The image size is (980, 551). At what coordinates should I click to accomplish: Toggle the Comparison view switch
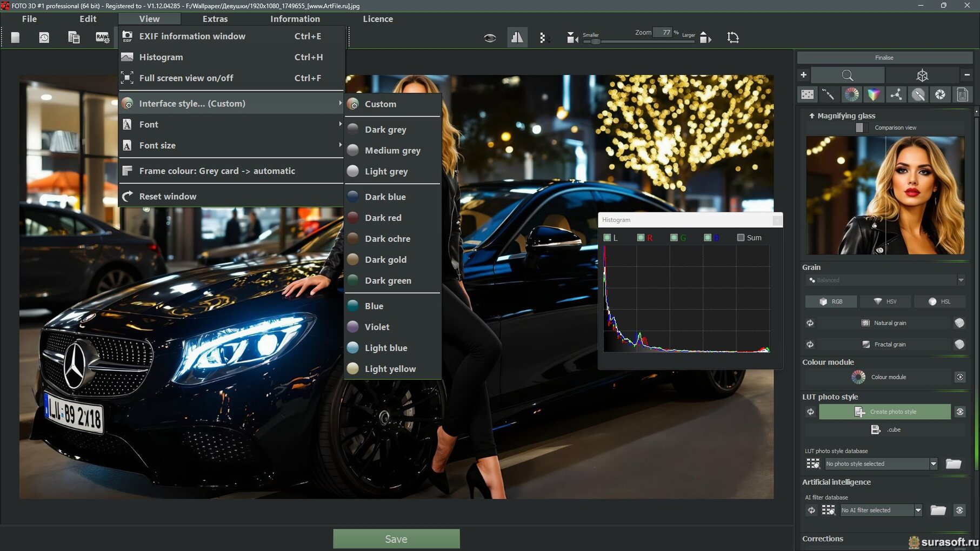[x=862, y=127]
